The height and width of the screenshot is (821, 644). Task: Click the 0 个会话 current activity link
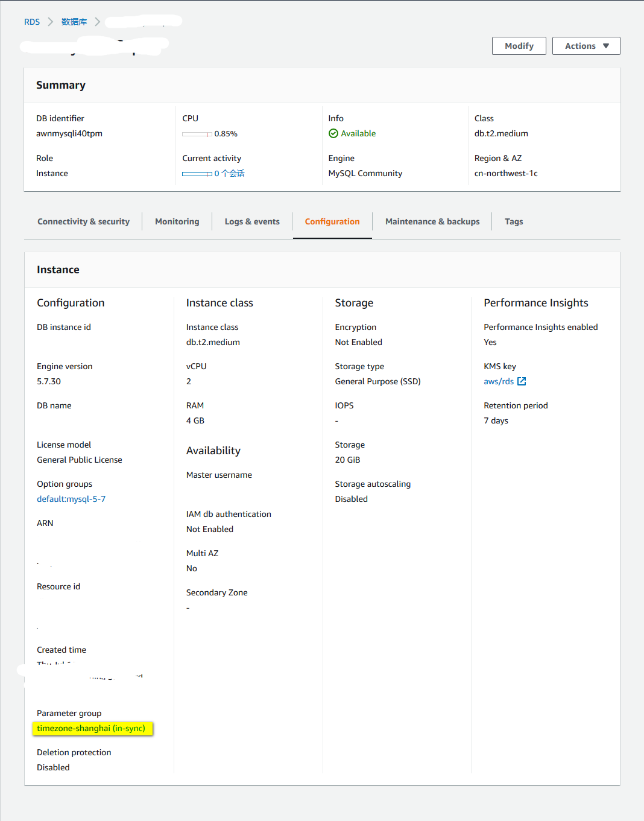230,173
